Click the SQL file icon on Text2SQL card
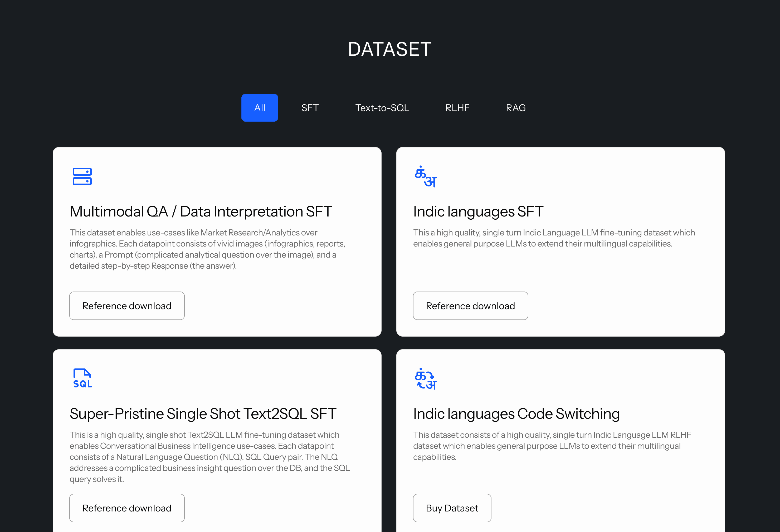Image resolution: width=780 pixels, height=532 pixels. click(82, 378)
